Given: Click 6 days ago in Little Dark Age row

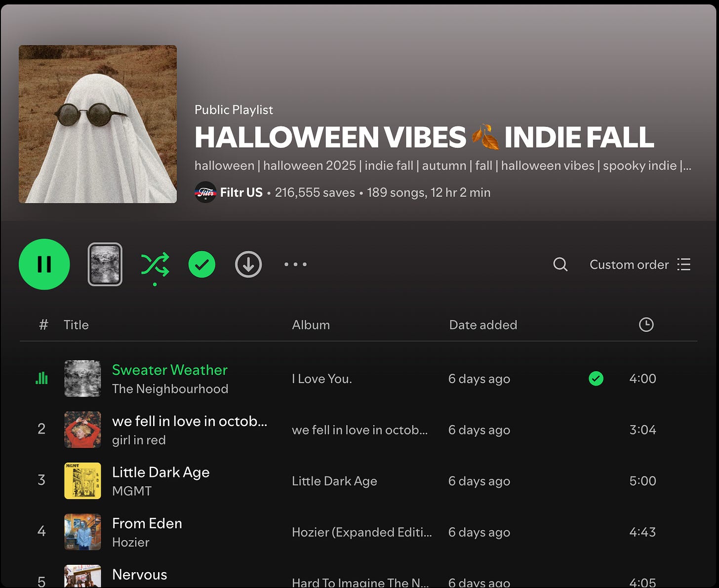Looking at the screenshot, I should pos(479,481).
